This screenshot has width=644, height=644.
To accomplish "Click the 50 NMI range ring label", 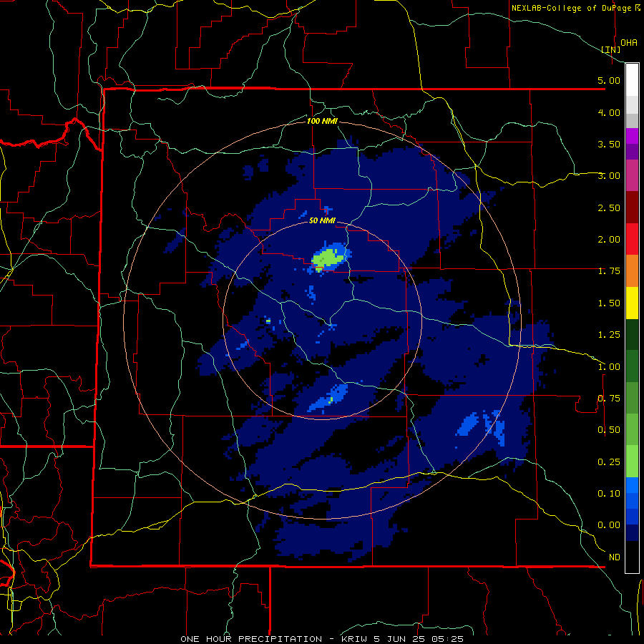I will [x=322, y=220].
